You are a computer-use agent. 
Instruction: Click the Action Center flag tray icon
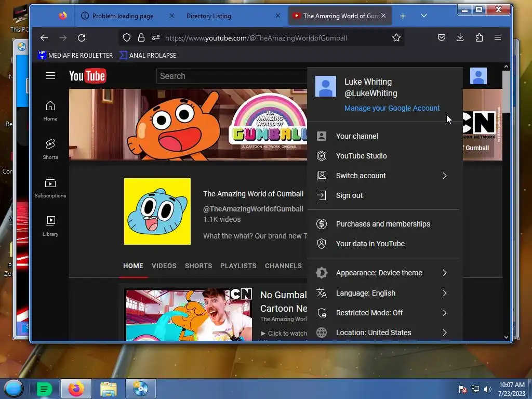click(x=463, y=389)
